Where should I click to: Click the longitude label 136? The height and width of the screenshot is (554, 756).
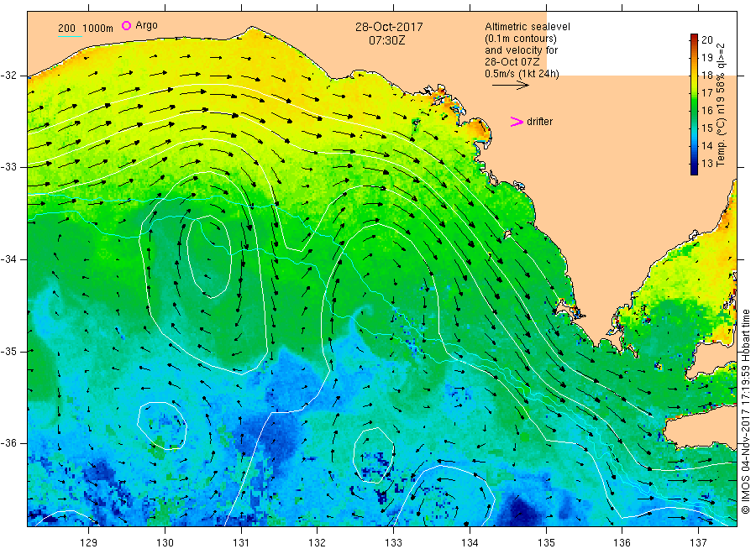point(622,543)
